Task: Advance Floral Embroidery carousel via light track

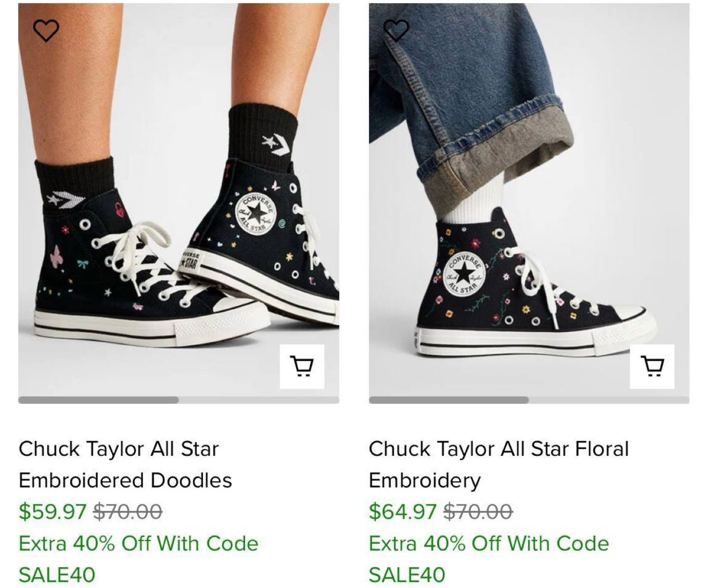Action: [609, 400]
